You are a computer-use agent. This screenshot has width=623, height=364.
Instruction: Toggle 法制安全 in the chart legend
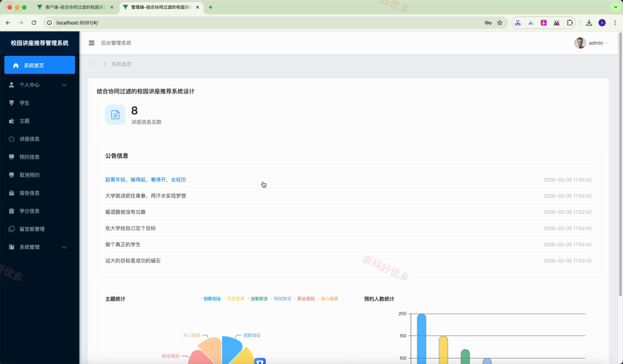tap(258, 299)
